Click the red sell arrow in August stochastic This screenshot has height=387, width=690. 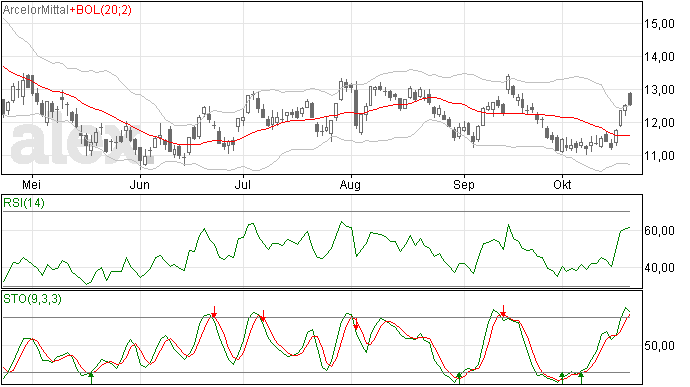356,323
